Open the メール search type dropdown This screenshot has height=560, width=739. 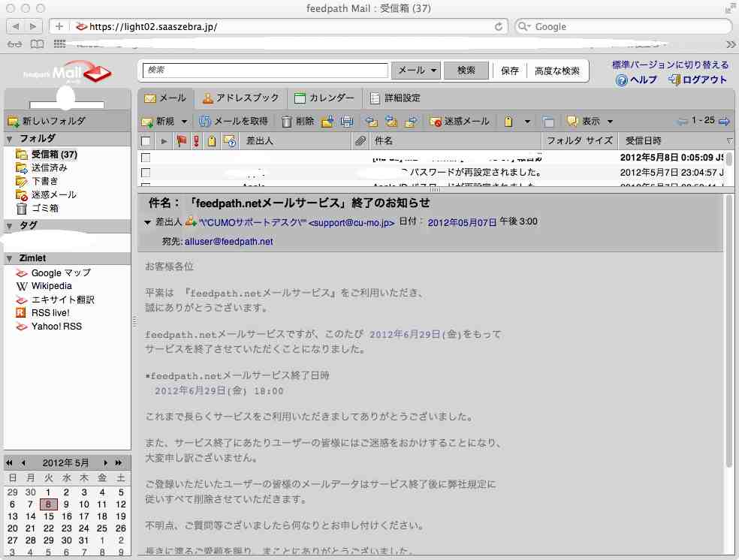[x=417, y=71]
